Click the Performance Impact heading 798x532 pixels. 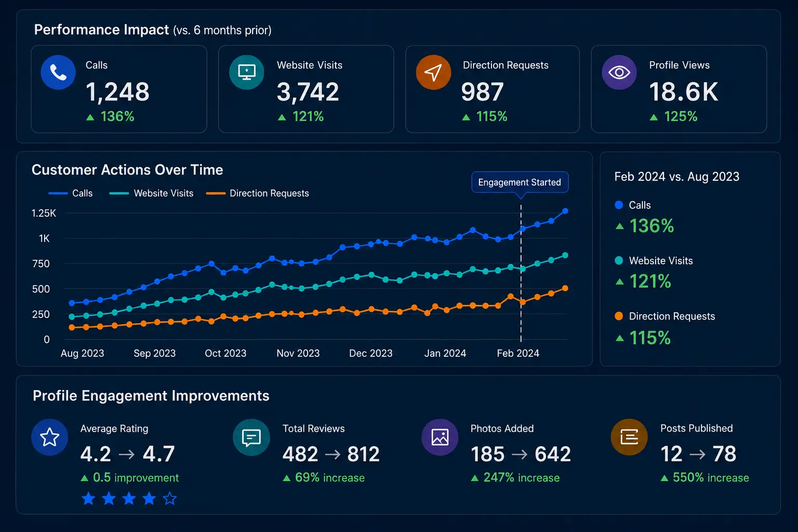pos(101,30)
